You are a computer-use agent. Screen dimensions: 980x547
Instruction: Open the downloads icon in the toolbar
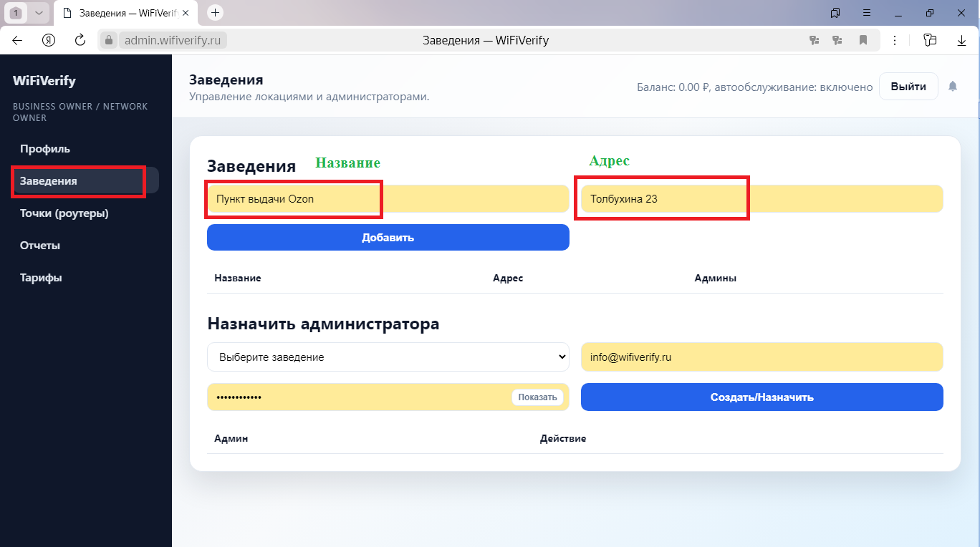point(962,40)
